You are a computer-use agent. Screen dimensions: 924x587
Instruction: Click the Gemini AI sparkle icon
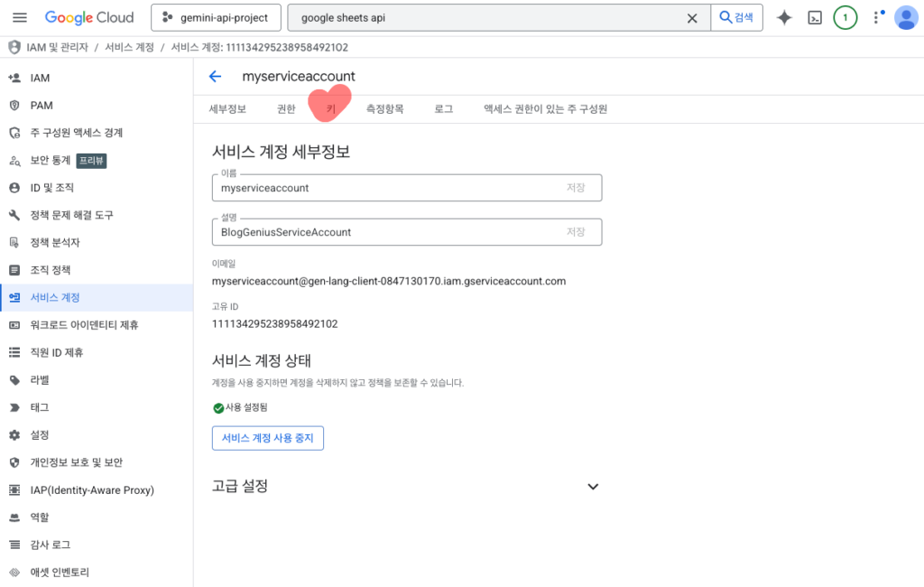point(784,18)
